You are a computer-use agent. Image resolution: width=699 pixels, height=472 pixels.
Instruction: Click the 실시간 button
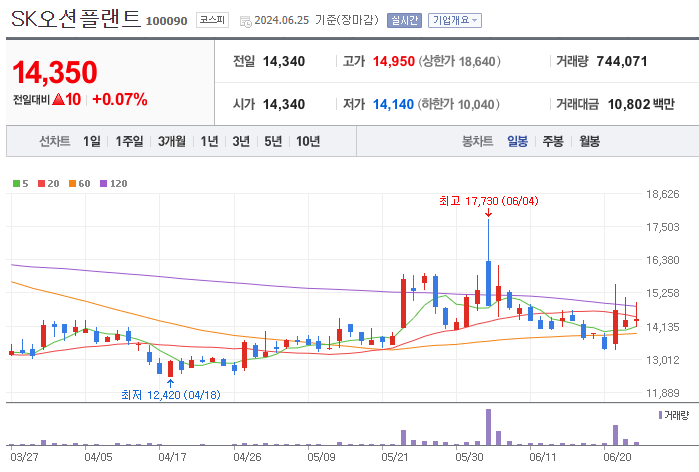(x=404, y=21)
